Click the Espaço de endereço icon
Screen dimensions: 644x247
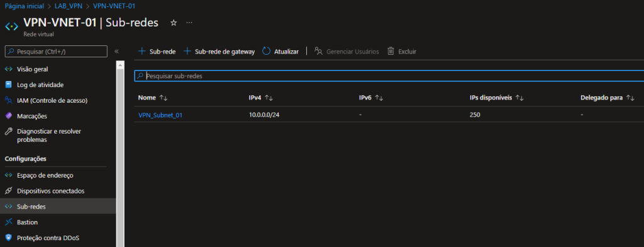9,175
